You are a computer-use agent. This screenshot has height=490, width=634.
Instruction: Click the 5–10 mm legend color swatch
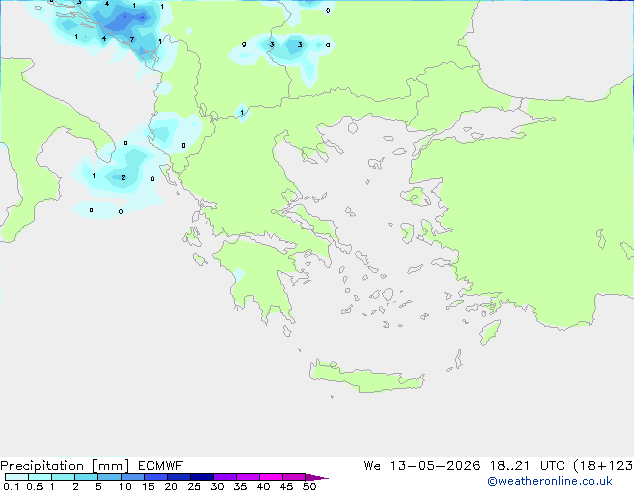(109, 477)
